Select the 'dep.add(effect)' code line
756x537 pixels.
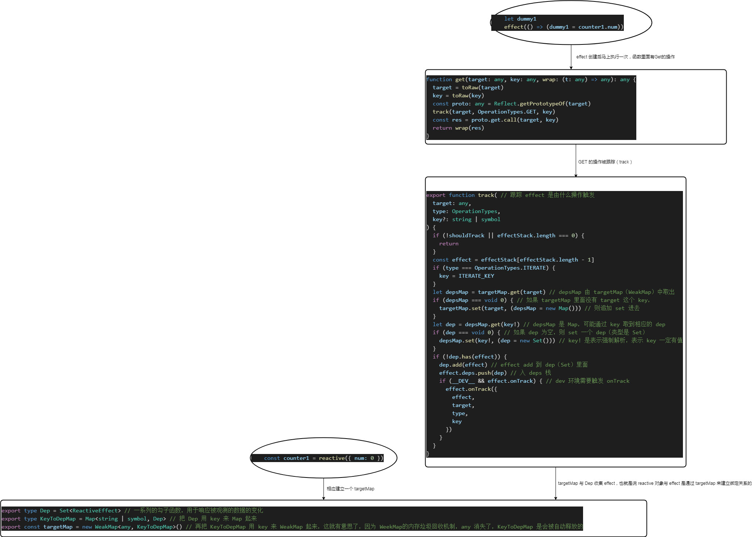click(463, 365)
